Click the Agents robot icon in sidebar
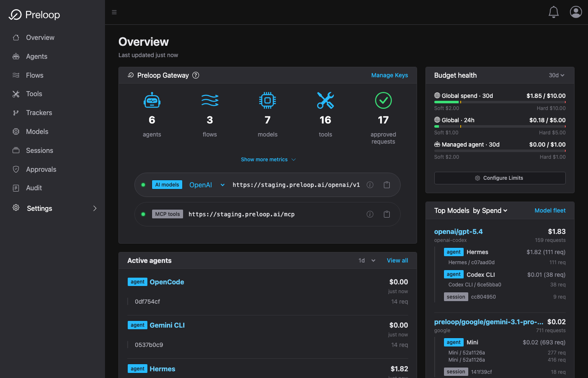This screenshot has height=378, width=588. pyautogui.click(x=16, y=56)
